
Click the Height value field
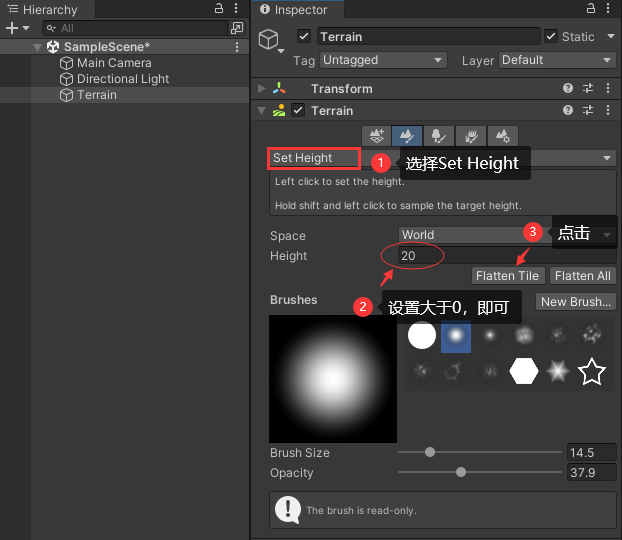pyautogui.click(x=507, y=256)
